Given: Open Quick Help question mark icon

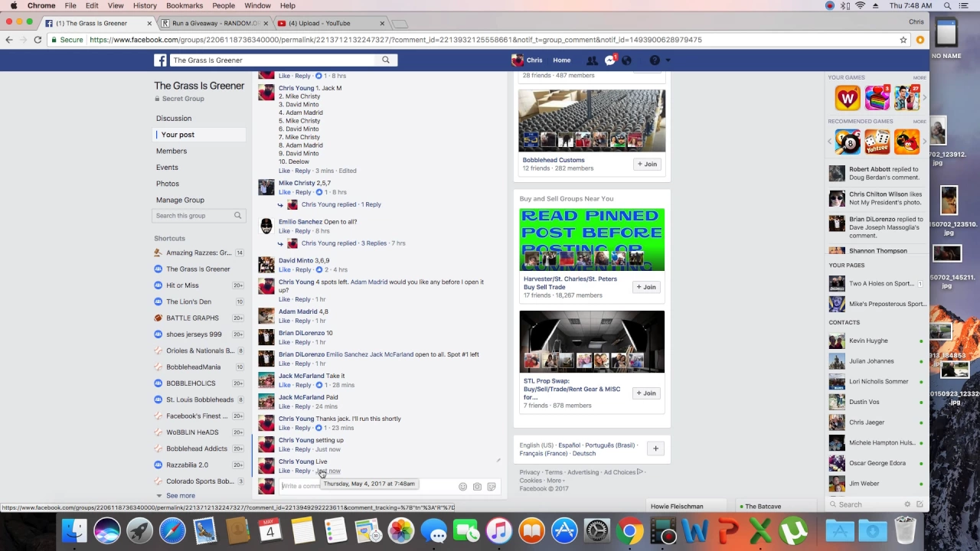Looking at the screenshot, I should pyautogui.click(x=655, y=60).
